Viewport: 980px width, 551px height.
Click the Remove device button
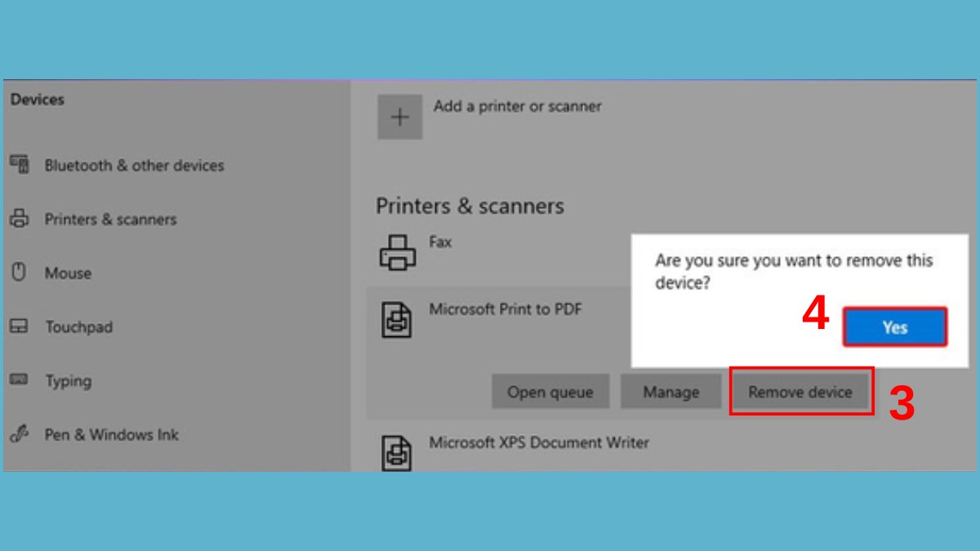point(800,391)
